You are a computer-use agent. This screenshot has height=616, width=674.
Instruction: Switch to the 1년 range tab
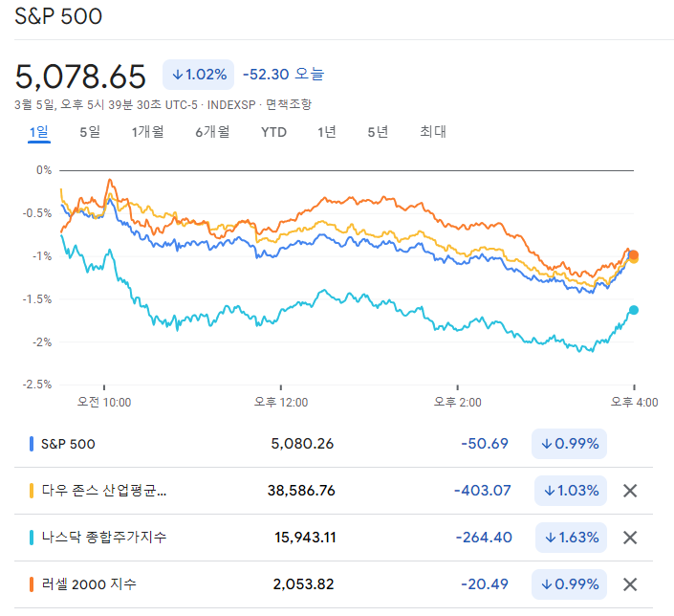tap(327, 132)
